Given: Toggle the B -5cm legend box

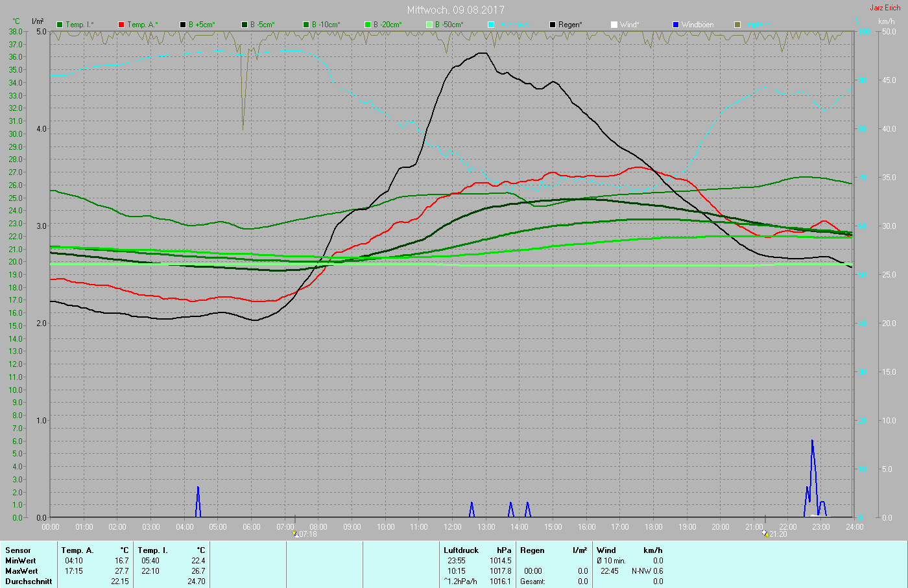Looking at the screenshot, I should click(245, 25).
